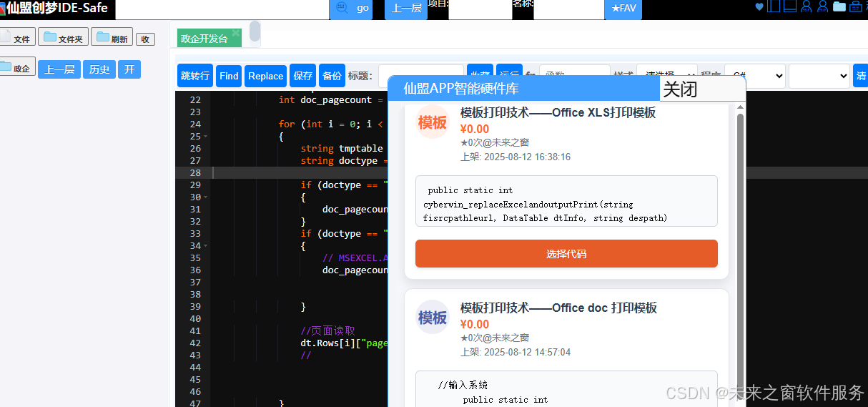Click the 备份 backup button

pyautogui.click(x=332, y=76)
